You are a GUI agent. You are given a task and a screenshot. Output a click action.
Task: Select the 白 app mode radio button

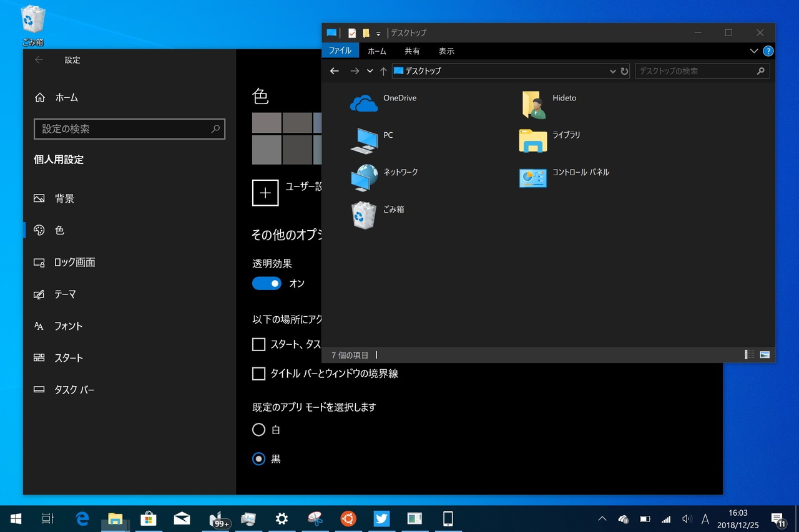(x=258, y=430)
